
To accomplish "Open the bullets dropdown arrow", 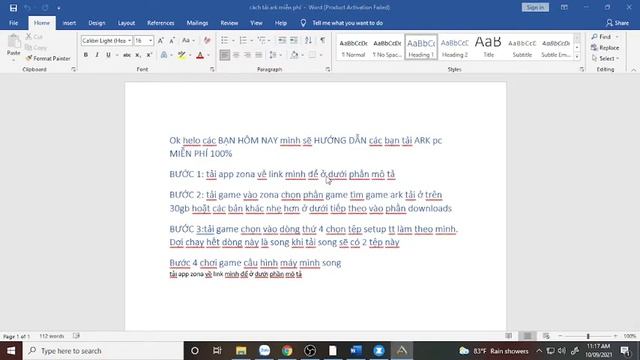I will click(233, 40).
